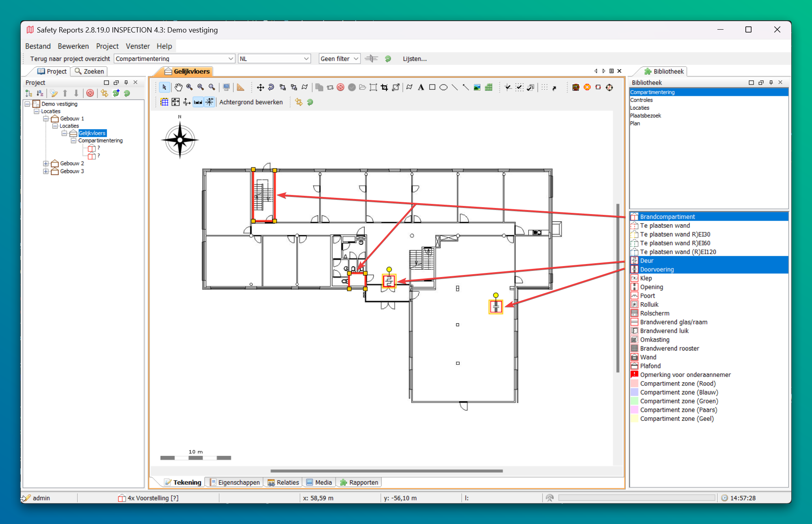Toggle the scale bar display

click(x=198, y=102)
